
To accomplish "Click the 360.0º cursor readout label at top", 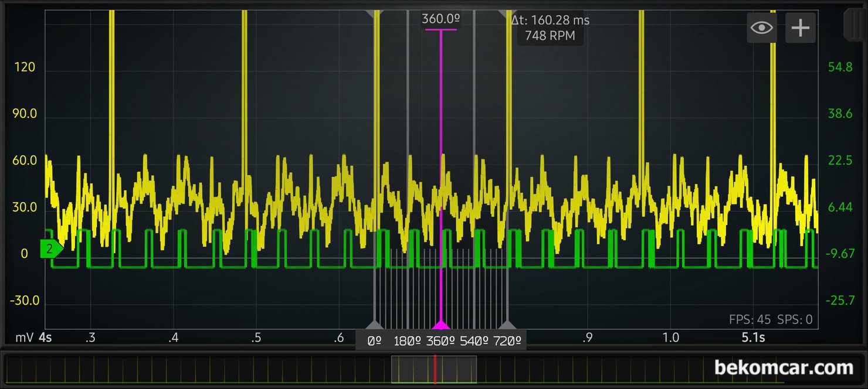I will pyautogui.click(x=440, y=19).
